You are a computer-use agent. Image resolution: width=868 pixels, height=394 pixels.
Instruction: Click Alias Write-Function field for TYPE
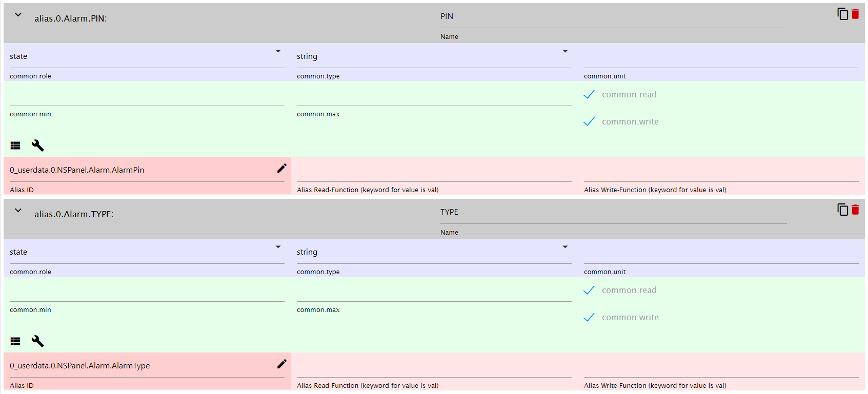(x=721, y=366)
